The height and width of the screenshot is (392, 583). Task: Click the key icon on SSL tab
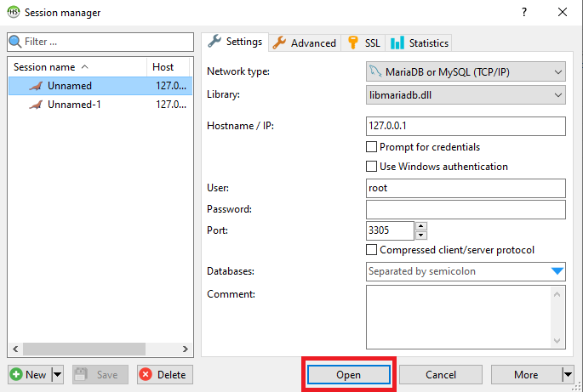pyautogui.click(x=353, y=43)
